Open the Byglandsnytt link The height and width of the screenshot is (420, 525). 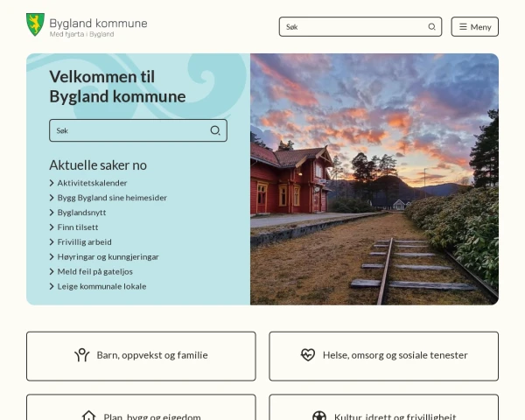(81, 213)
